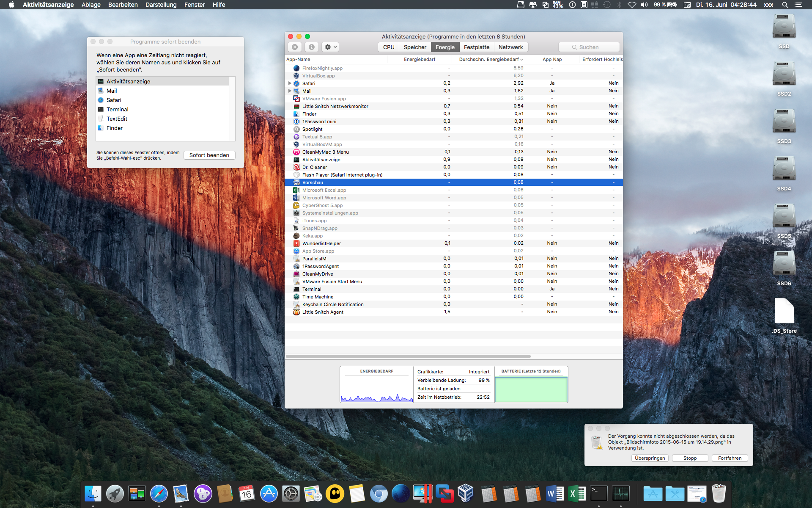Open the Darstellung menu
The image size is (812, 508).
(x=161, y=5)
